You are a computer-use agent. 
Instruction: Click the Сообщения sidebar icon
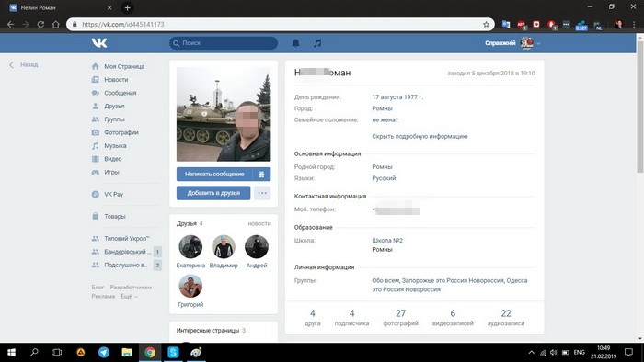click(x=96, y=93)
